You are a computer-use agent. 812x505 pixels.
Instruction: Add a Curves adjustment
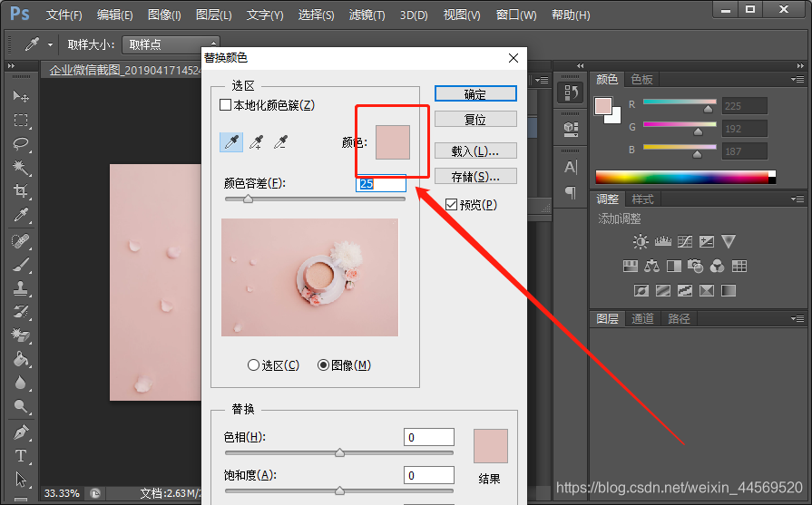pos(685,242)
